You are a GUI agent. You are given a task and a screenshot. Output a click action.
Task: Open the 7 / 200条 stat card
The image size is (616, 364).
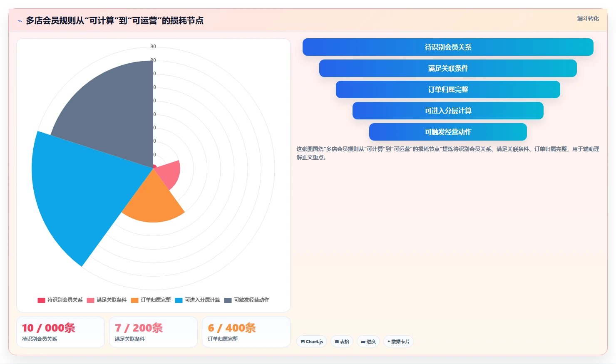(x=153, y=332)
